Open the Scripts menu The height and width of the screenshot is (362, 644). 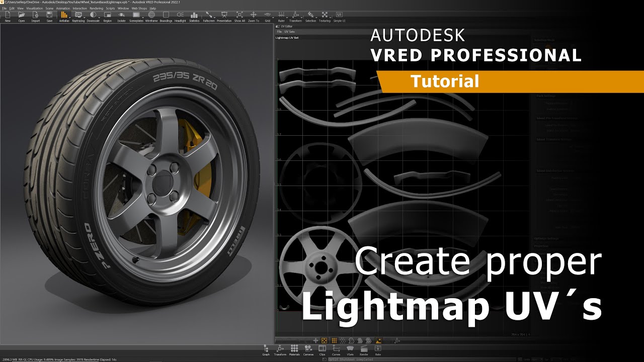[110, 9]
